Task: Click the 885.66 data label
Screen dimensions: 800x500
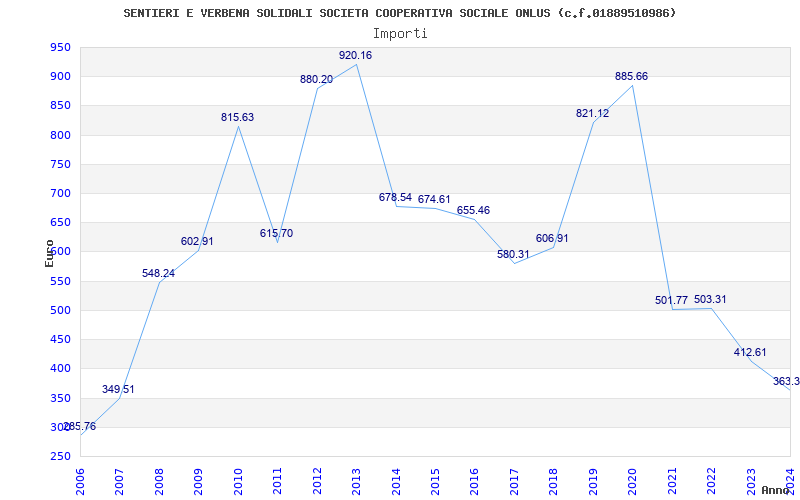Action: tap(632, 77)
